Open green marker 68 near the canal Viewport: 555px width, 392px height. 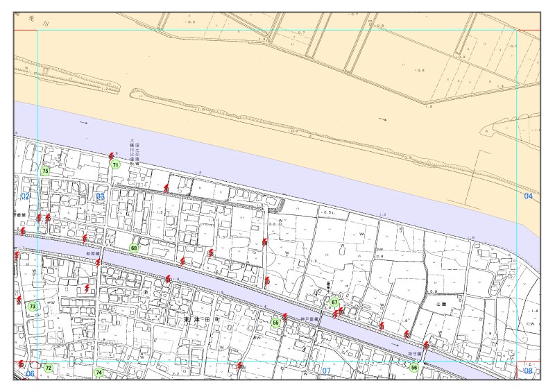pyautogui.click(x=134, y=247)
